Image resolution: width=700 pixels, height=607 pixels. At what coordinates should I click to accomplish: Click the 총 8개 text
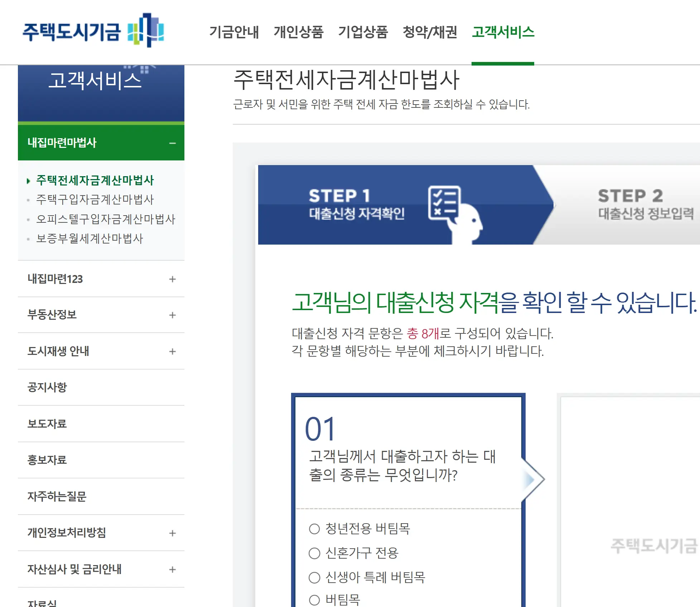[423, 333]
